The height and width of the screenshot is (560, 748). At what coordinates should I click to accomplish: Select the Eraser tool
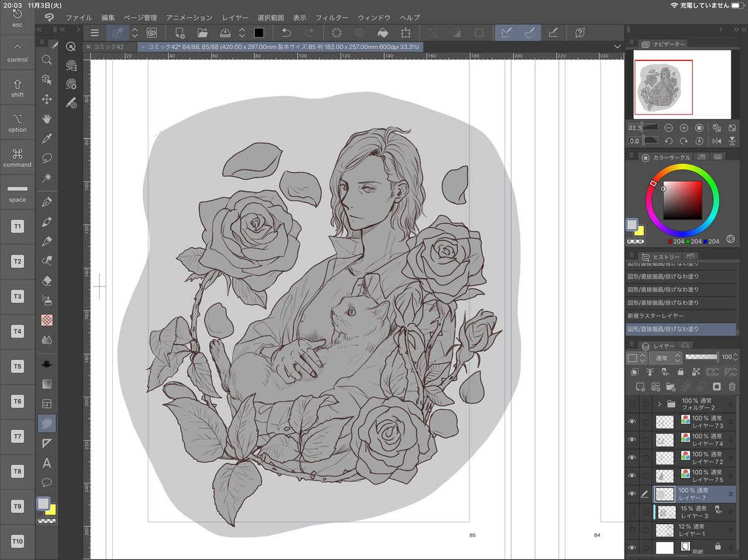pos(46,281)
